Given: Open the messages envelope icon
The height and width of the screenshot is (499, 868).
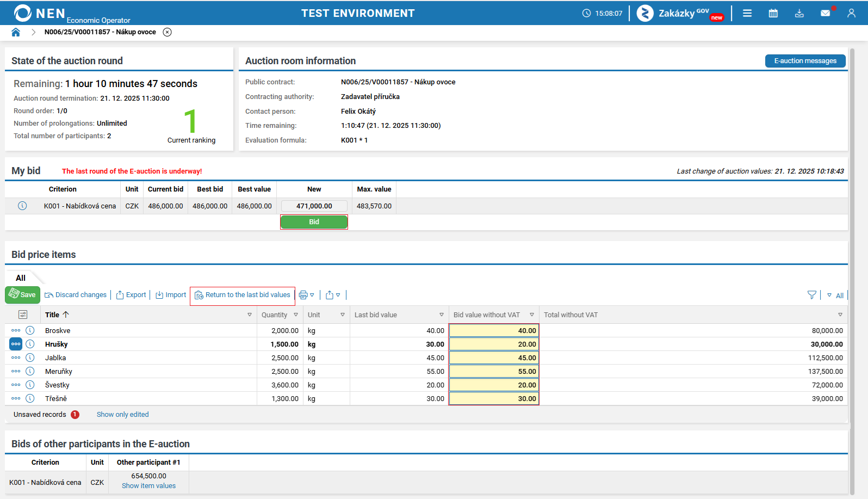Looking at the screenshot, I should tap(826, 13).
